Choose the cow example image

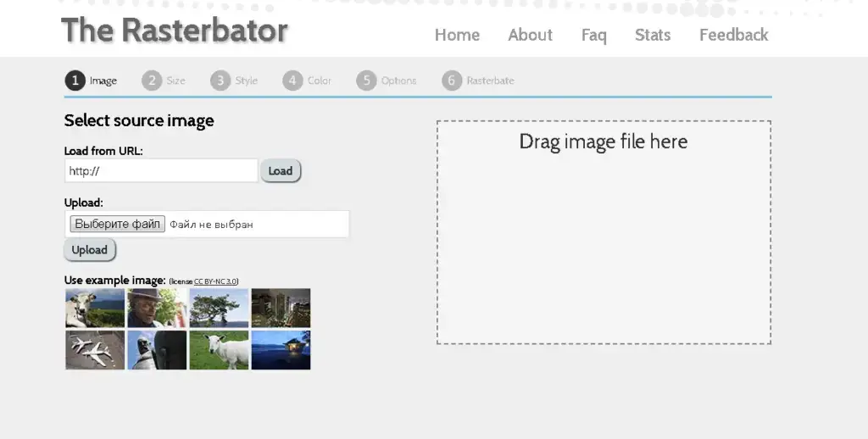[95, 308]
